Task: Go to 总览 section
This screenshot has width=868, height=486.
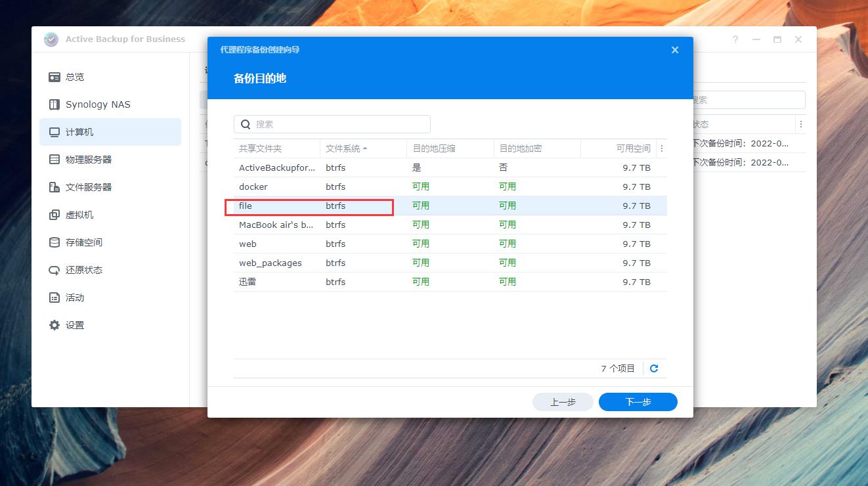Action: click(x=110, y=77)
